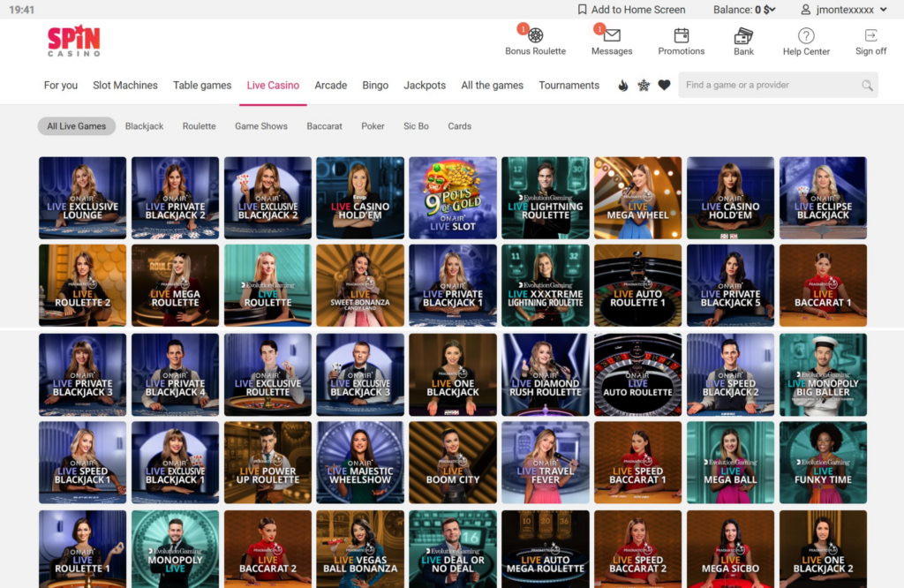Select the Live Casino tab

(273, 86)
